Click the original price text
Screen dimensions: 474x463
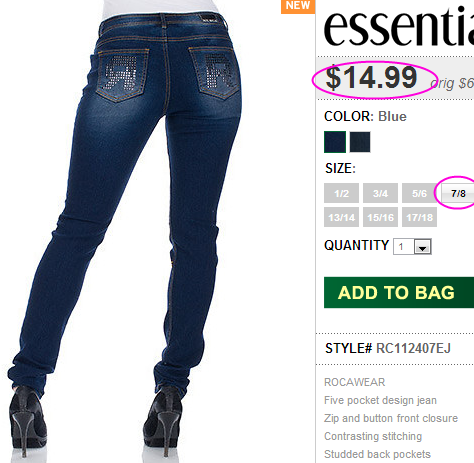click(x=452, y=83)
